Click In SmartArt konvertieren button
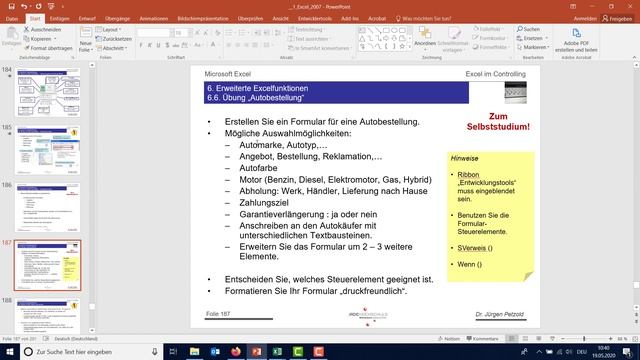Viewport: 640px width, 360px height. point(319,48)
